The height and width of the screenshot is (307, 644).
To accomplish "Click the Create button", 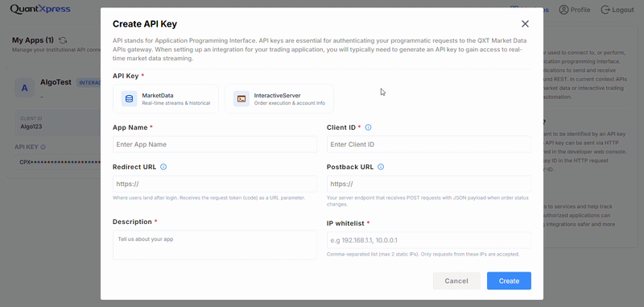I will tap(509, 280).
